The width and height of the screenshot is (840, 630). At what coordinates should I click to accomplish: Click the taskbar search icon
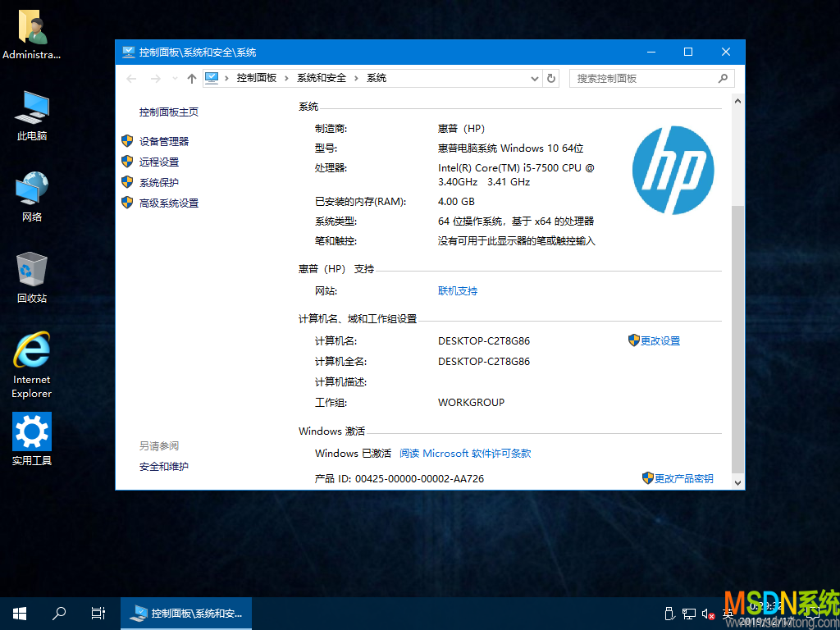[x=58, y=613]
